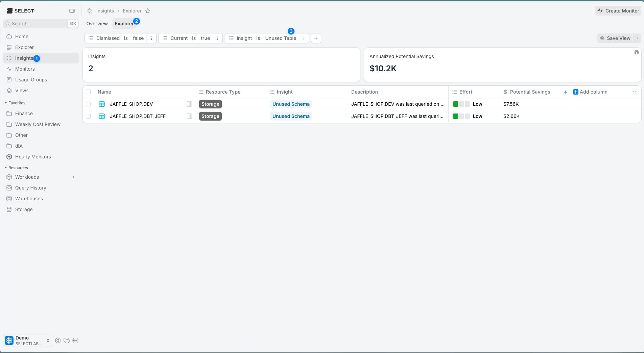Open Query History in the sidebar
This screenshot has width=644, height=353.
pos(30,188)
